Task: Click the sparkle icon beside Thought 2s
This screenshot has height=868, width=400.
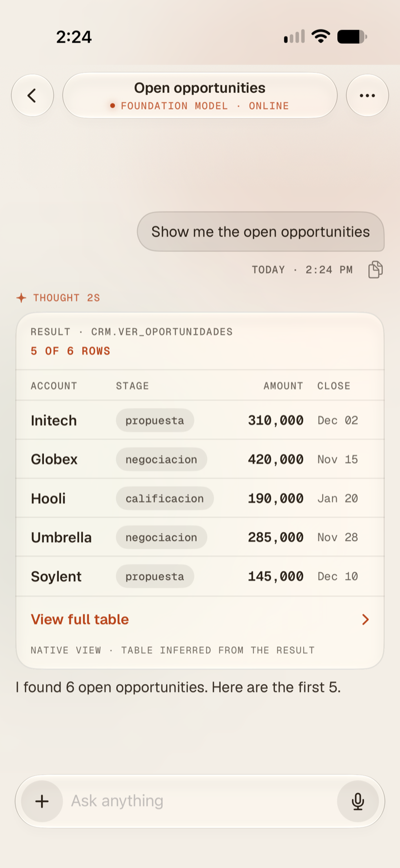Action: tap(21, 298)
